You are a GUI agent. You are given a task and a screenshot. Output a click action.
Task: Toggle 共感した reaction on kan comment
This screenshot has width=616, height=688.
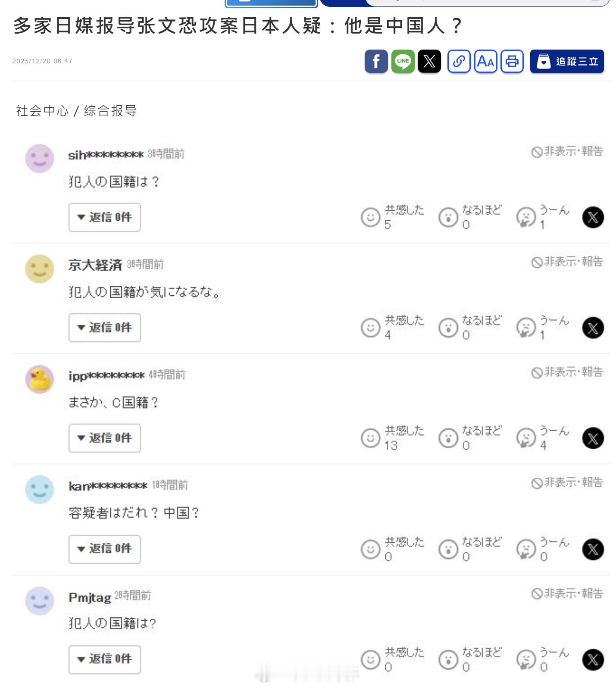coord(392,549)
